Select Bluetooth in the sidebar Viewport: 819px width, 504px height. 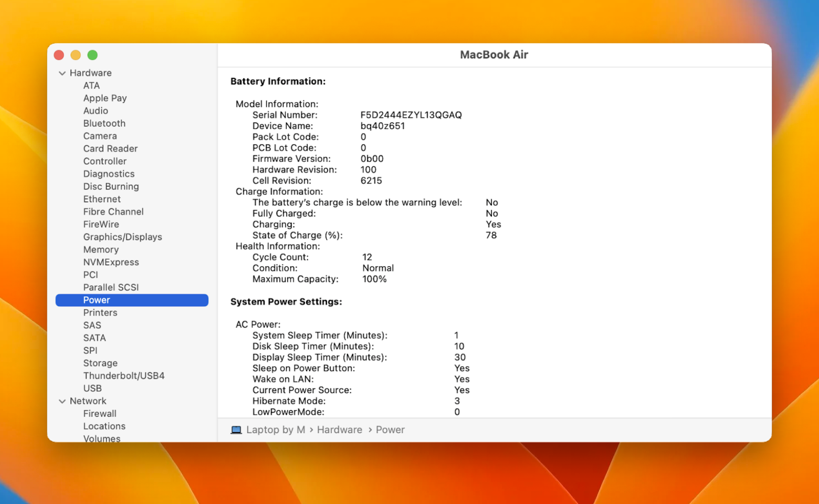[104, 123]
